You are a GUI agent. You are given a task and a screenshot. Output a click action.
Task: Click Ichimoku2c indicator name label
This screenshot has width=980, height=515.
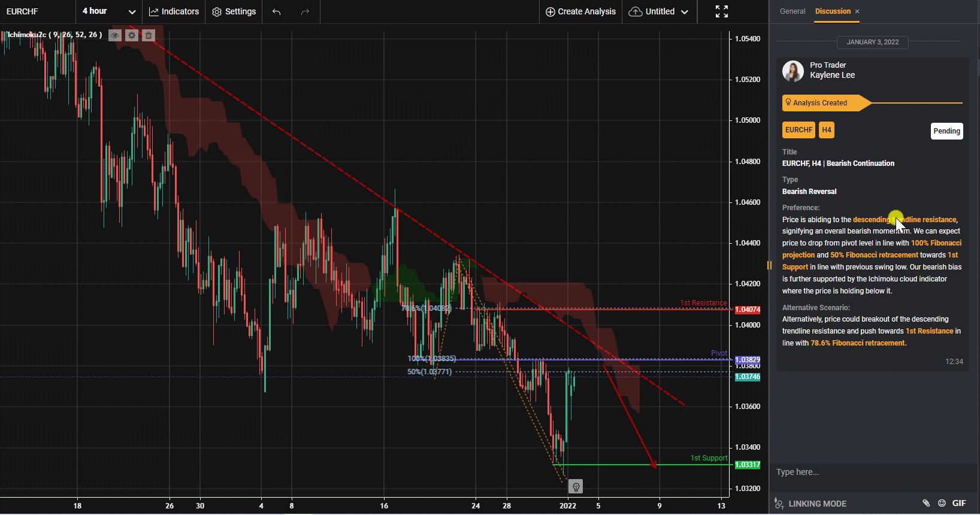(55, 35)
